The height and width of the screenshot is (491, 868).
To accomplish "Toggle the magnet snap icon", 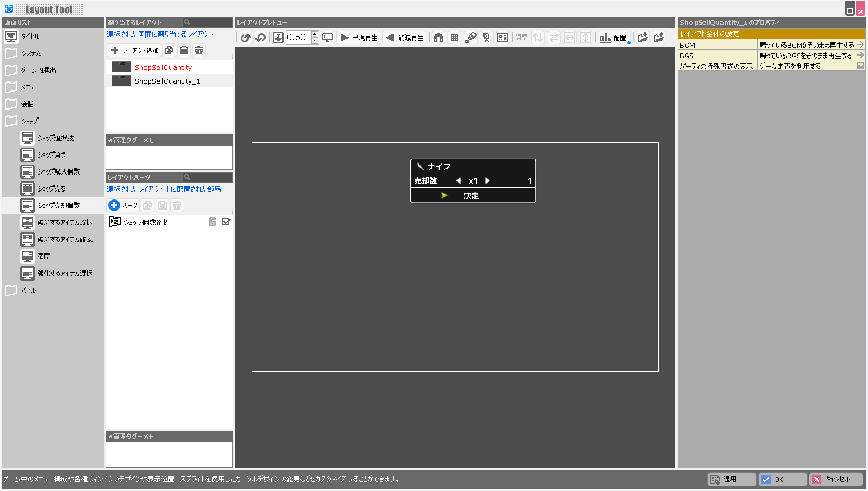I will [x=438, y=38].
